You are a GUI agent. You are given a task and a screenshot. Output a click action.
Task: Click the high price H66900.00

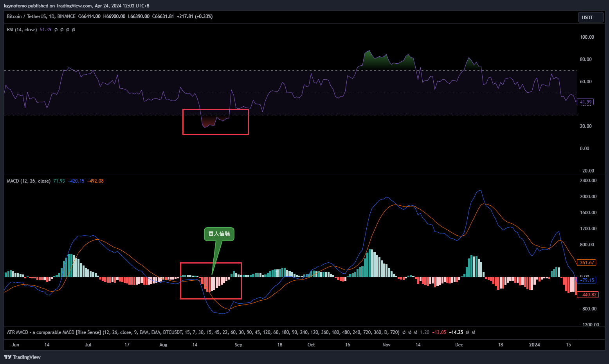click(114, 16)
